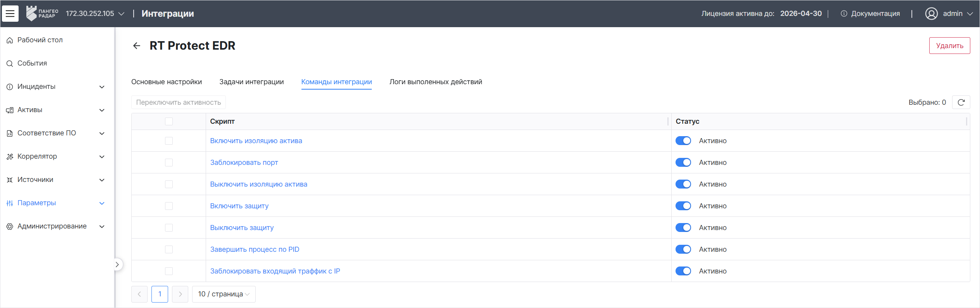980x308 pixels.
Task: Toggle status of Завершить процесс по PID
Action: click(x=683, y=249)
